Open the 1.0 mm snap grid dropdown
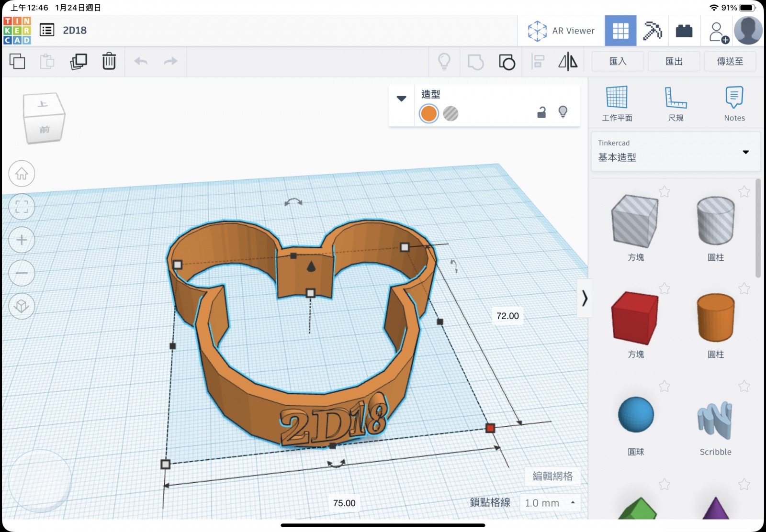This screenshot has height=532, width=766. tap(550, 503)
